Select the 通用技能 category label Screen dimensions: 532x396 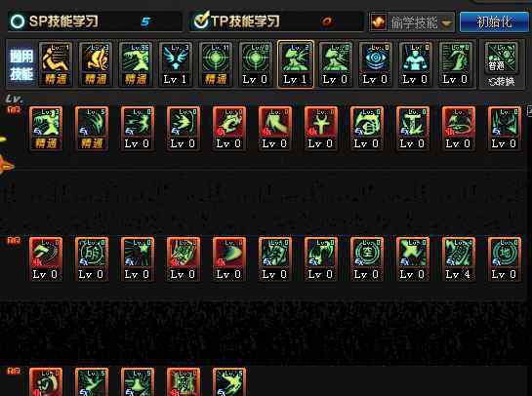[x=21, y=64]
